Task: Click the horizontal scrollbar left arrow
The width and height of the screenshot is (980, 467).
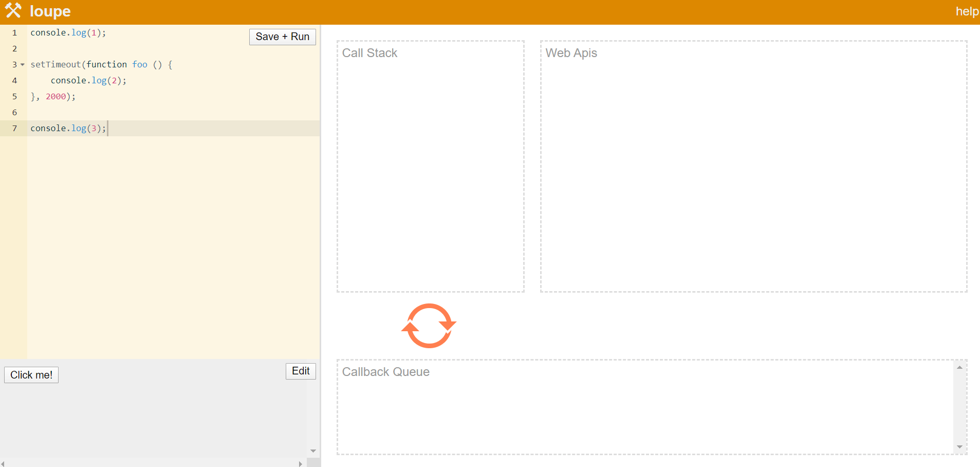Action: click(3, 463)
